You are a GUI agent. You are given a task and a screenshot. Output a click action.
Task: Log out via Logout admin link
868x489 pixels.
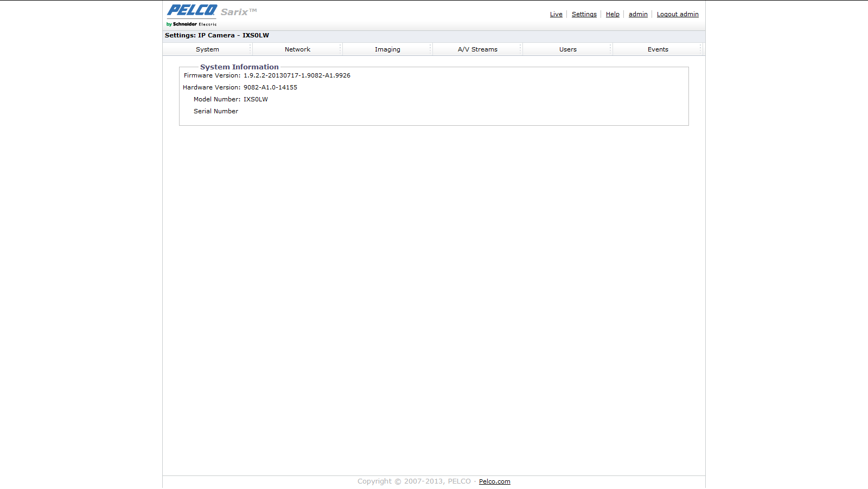coord(678,14)
